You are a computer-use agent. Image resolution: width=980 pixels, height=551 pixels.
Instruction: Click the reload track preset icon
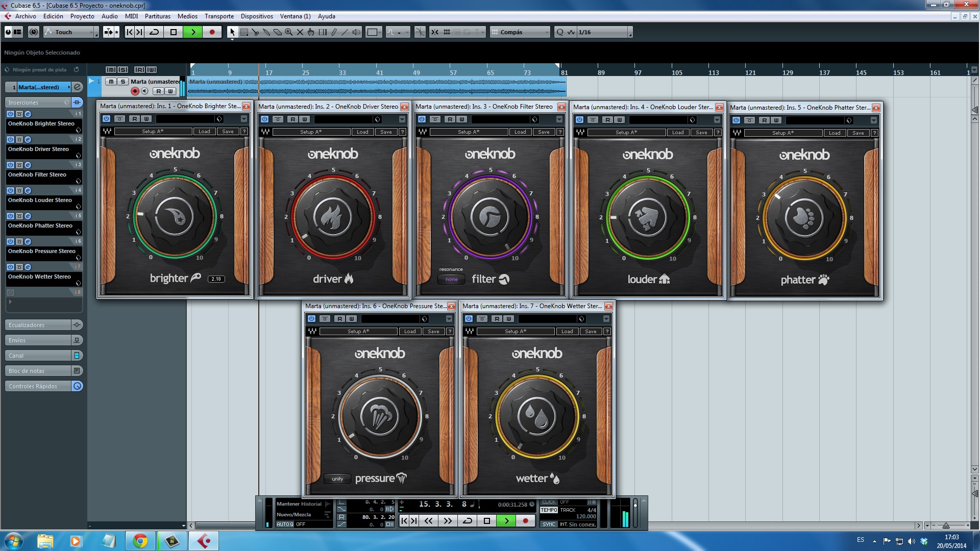click(77, 69)
